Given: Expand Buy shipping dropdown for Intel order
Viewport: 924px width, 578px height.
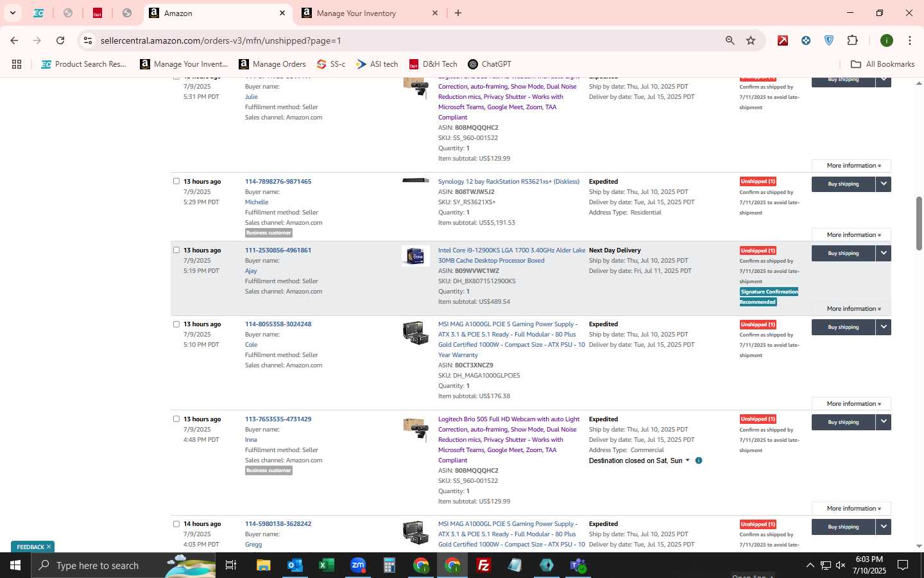Looking at the screenshot, I should click(x=884, y=254).
